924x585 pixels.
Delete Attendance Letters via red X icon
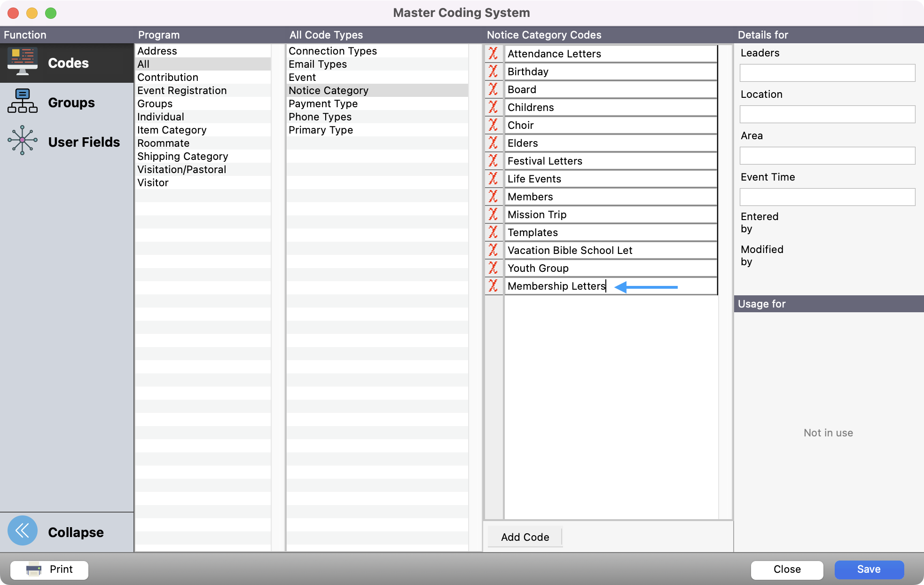pos(493,54)
